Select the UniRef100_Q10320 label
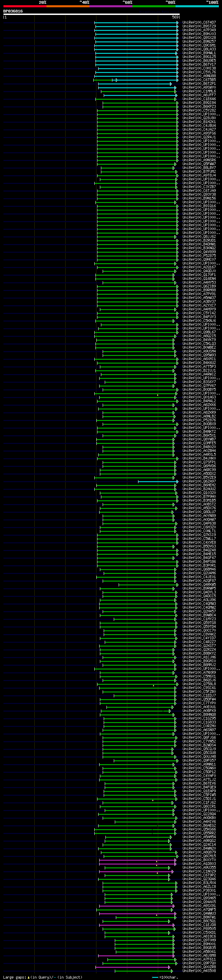 coord(199,493)
